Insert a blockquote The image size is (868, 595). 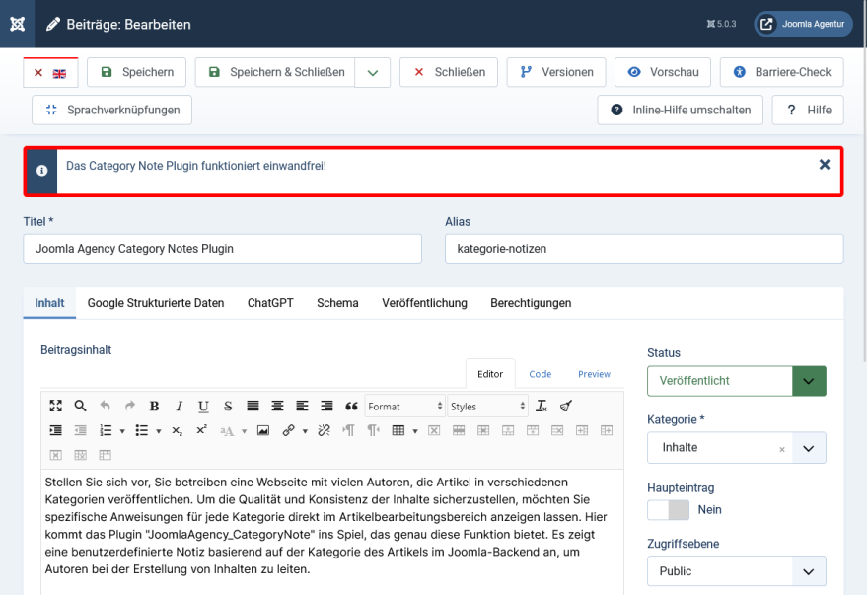pos(351,406)
